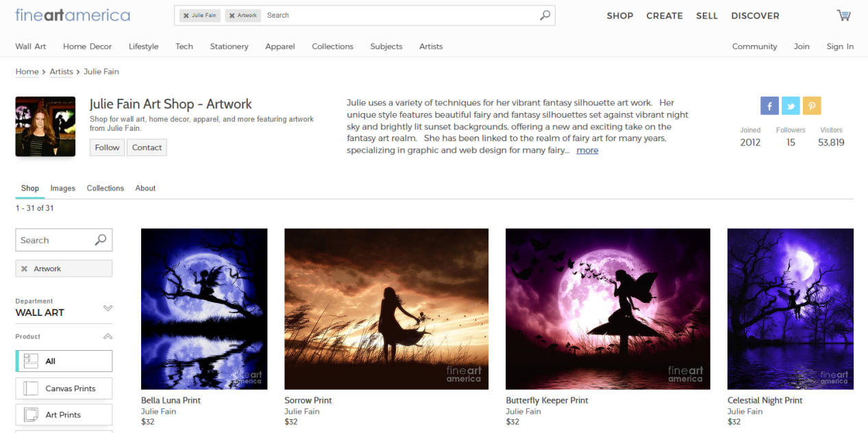Open the Stationery category
The image size is (868, 433).
click(x=230, y=47)
